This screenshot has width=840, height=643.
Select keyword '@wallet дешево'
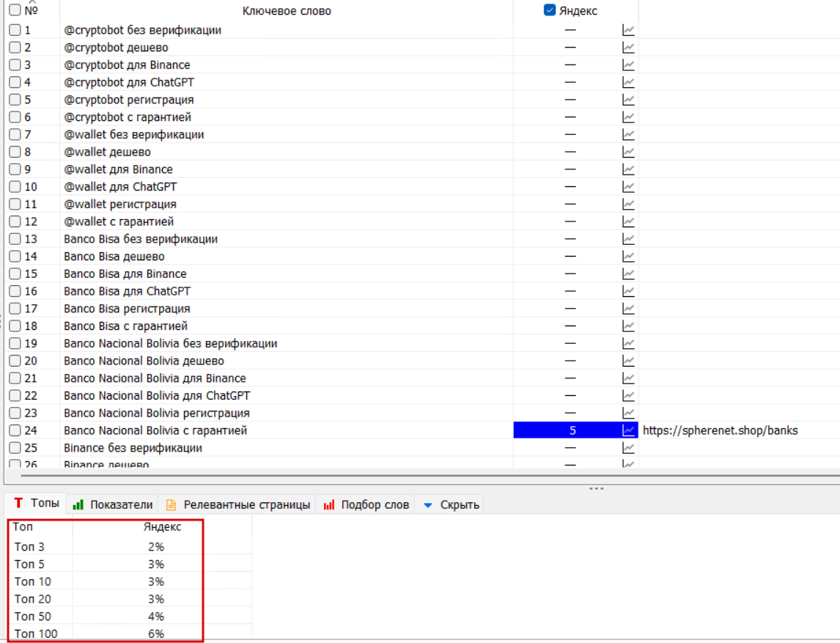click(107, 153)
